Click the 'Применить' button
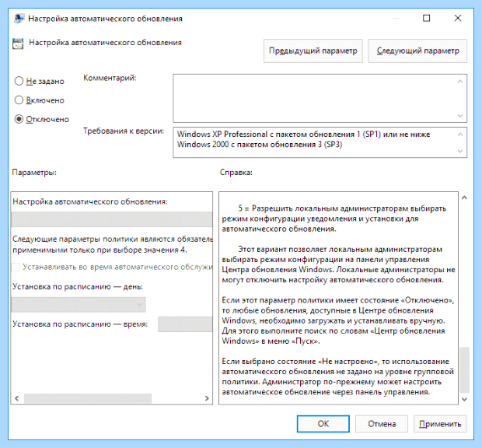482x448 pixels. [x=440, y=424]
